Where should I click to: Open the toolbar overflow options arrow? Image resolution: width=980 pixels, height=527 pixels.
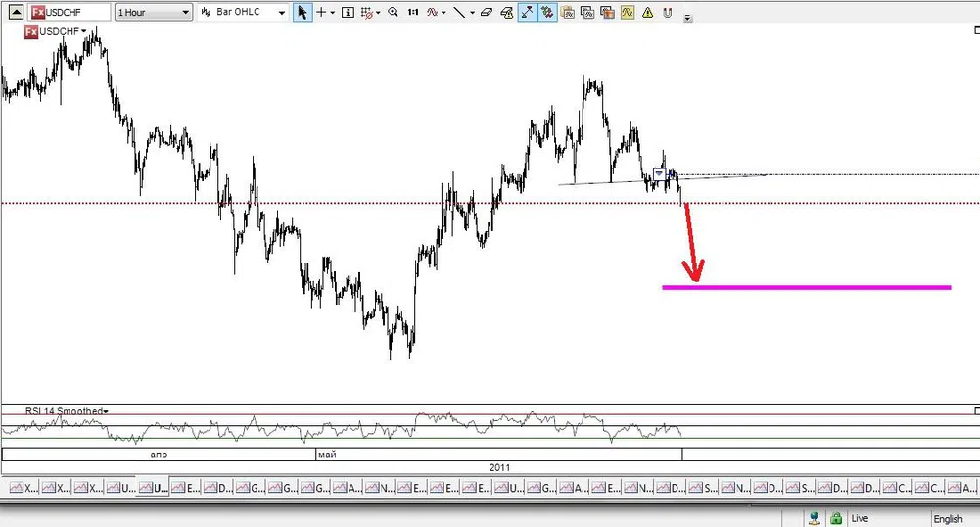pyautogui.click(x=687, y=19)
